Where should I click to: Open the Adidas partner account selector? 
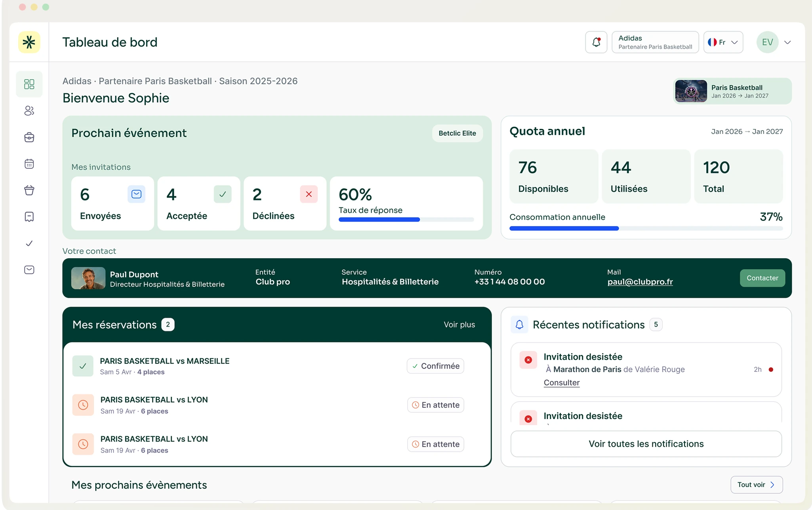click(655, 42)
